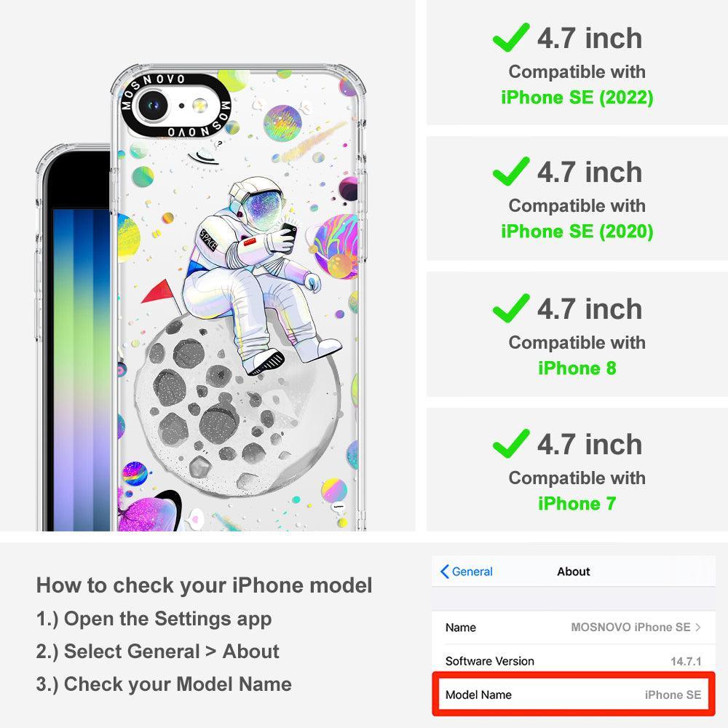Select the Software Version 14.7.1 row
Viewport: 728px width, 728px height.
[x=574, y=661]
